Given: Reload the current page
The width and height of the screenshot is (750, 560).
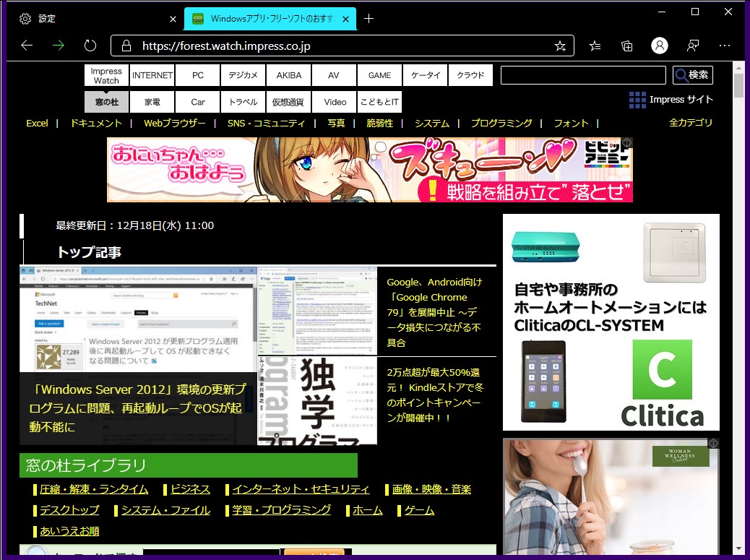Looking at the screenshot, I should [x=90, y=46].
